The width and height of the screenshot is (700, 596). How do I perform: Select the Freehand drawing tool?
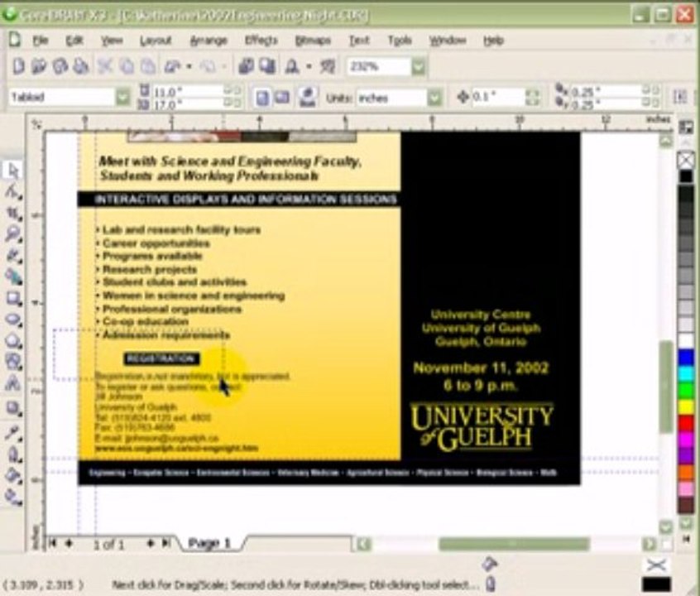(12, 256)
